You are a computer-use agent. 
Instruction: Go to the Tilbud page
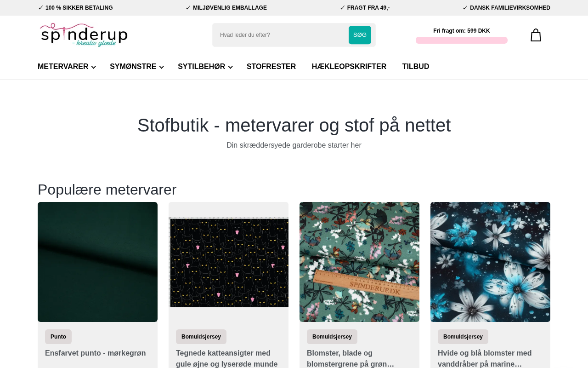tap(416, 67)
